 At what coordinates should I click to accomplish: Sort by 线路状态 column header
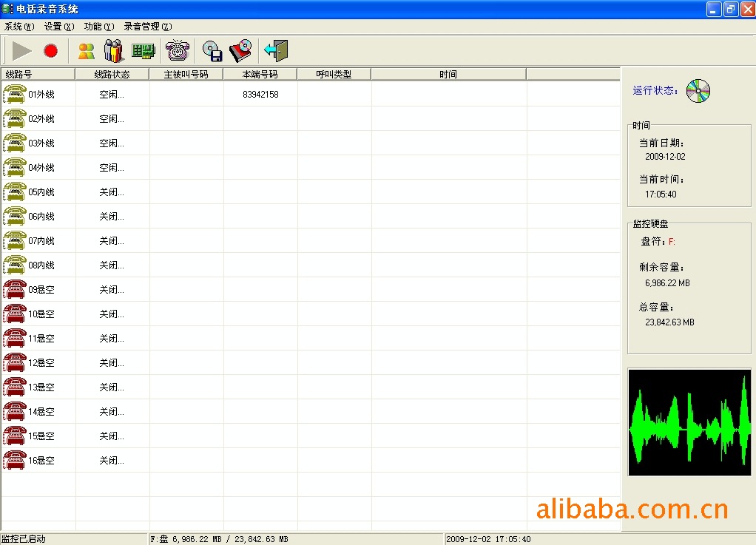(x=112, y=75)
